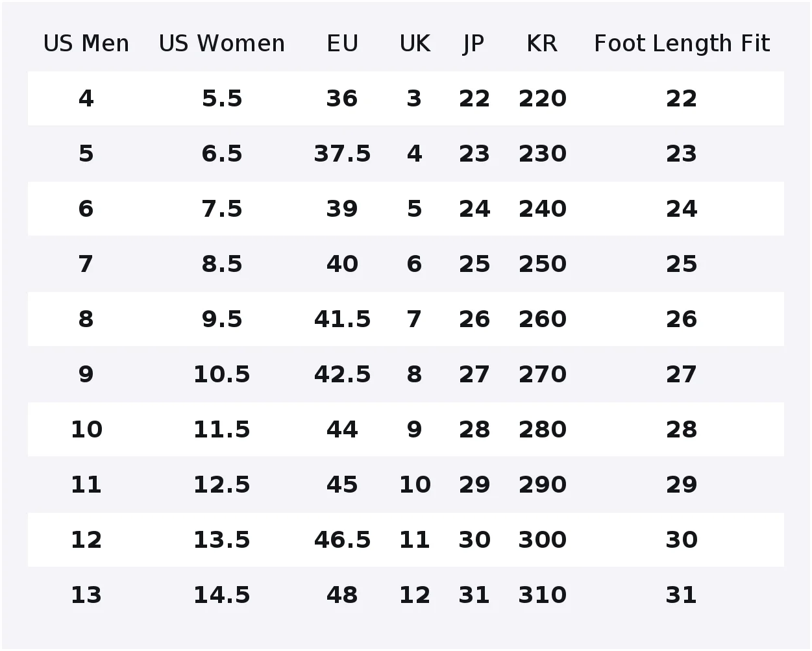Click the UK column header
The image size is (812, 651).
[415, 43]
